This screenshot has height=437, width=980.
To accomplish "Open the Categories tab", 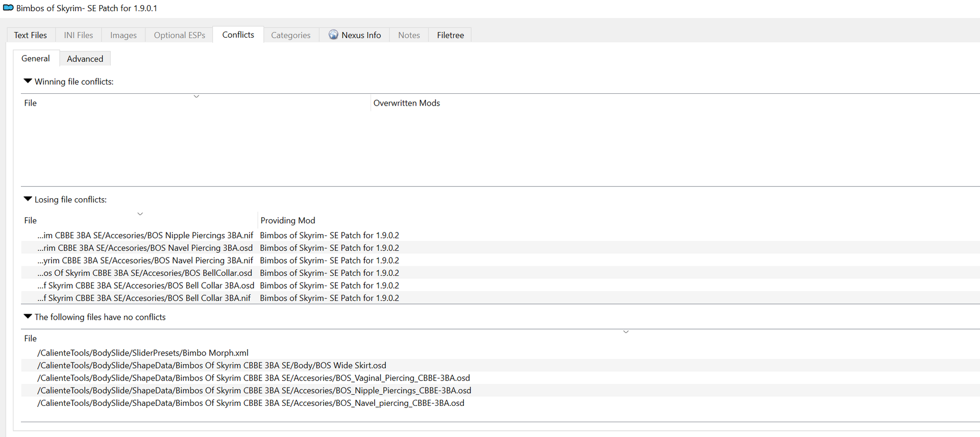I will click(x=291, y=35).
